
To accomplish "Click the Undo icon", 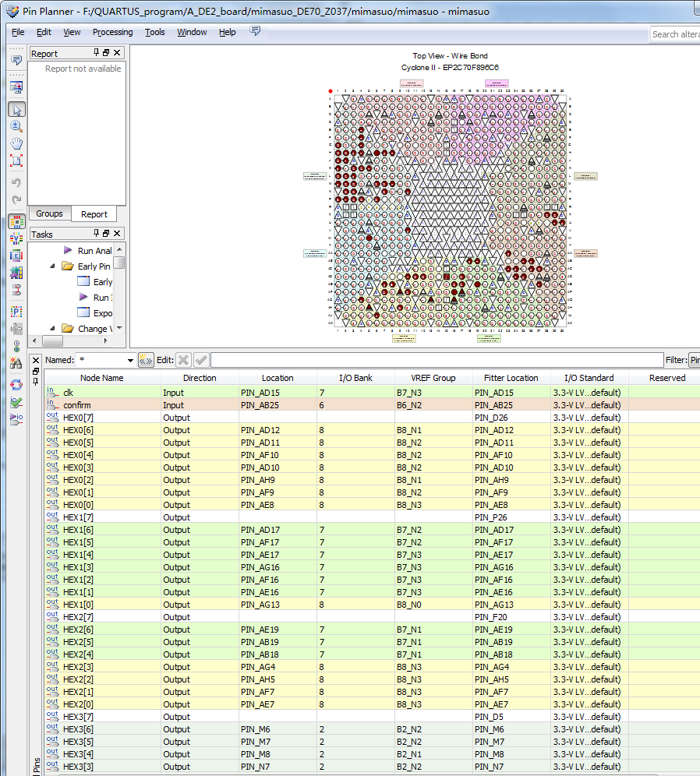I will pos(16,182).
